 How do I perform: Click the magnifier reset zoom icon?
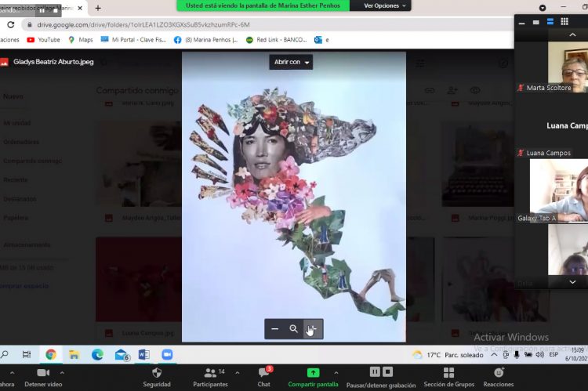[293, 329]
